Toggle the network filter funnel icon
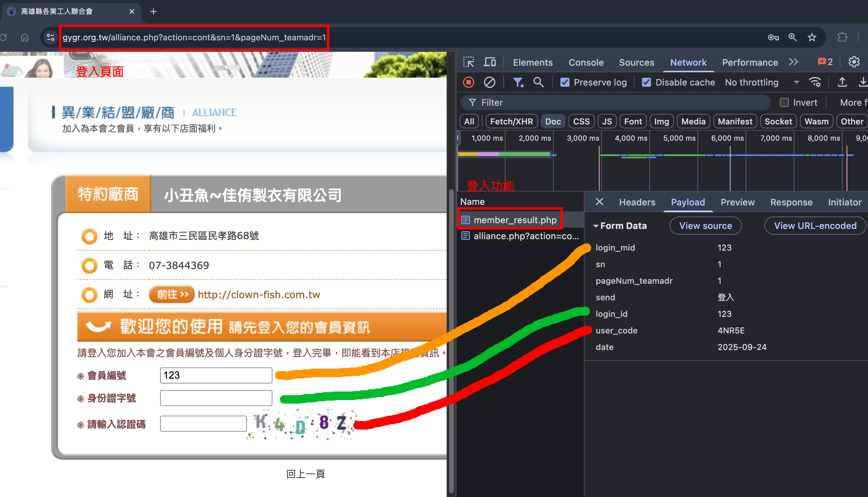Screen dimensions: 868x497 tap(518, 82)
